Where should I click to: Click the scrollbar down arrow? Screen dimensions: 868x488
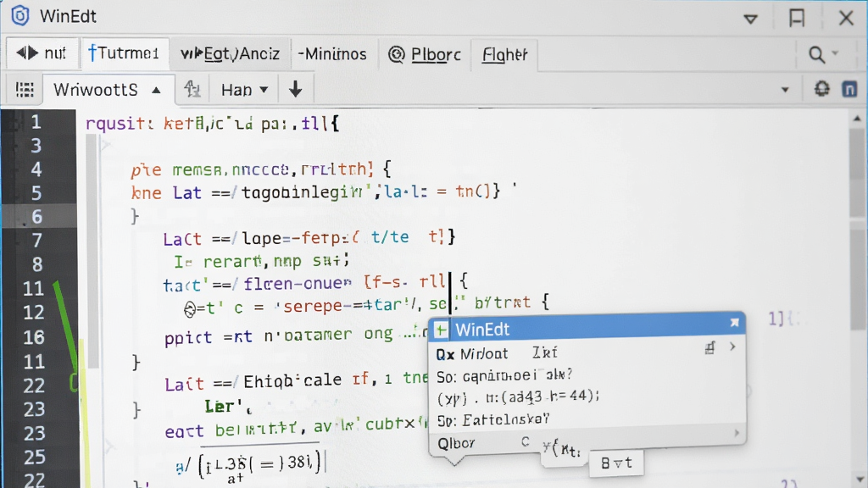(858, 480)
